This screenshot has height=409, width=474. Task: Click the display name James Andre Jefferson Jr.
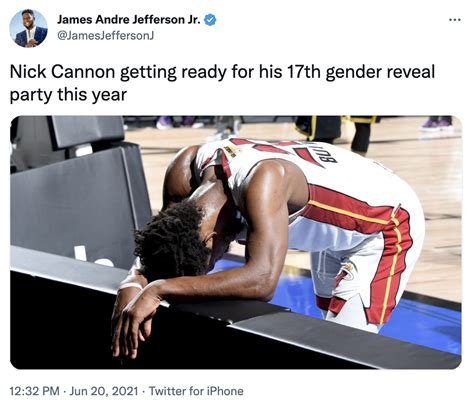pos(129,20)
